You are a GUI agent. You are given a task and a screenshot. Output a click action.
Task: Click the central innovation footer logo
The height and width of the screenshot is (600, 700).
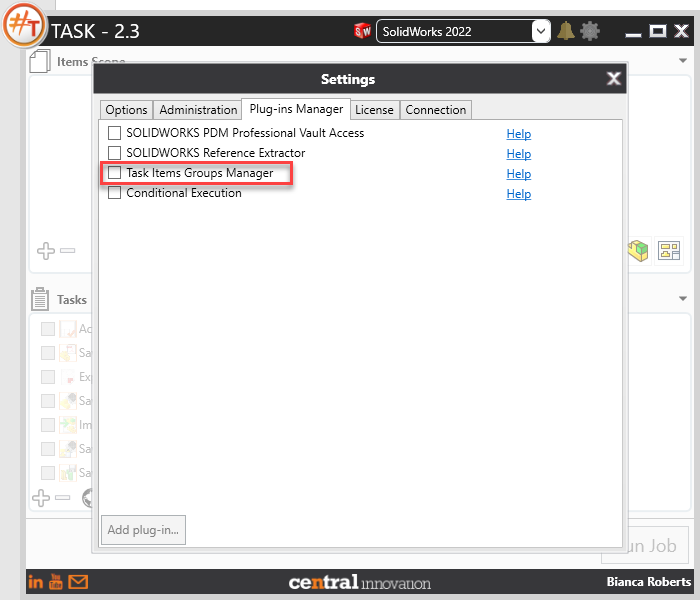(359, 582)
